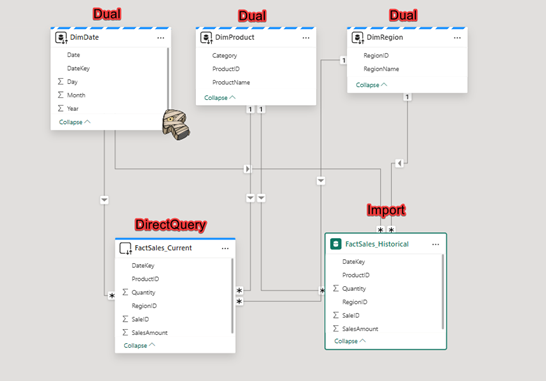Open DimProduct table options ellipsis menu
This screenshot has height=381, width=546.
[306, 38]
